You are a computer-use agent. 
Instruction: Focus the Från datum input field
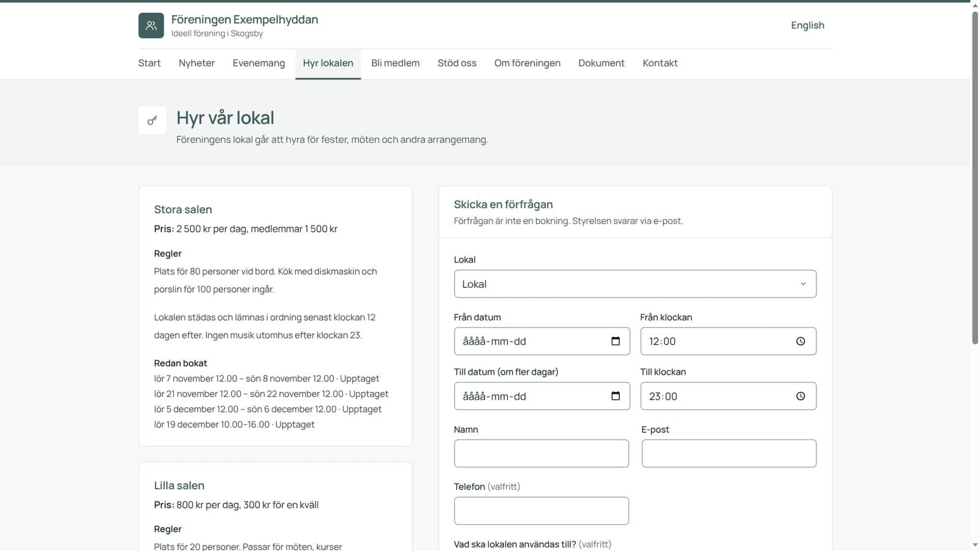541,341
